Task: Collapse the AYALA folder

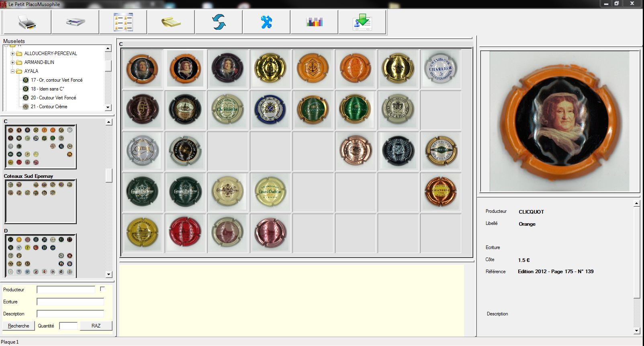Action: [12, 71]
